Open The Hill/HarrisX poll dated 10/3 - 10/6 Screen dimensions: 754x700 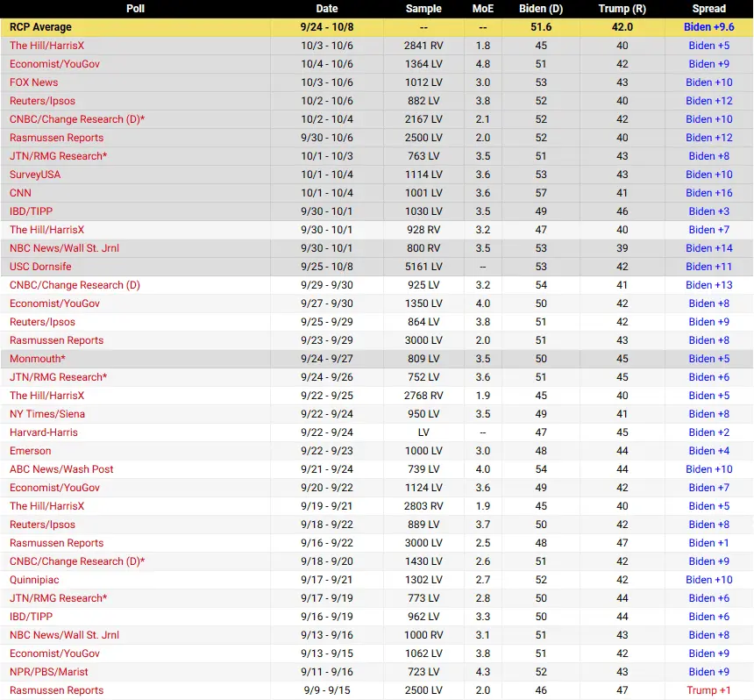tap(46, 46)
